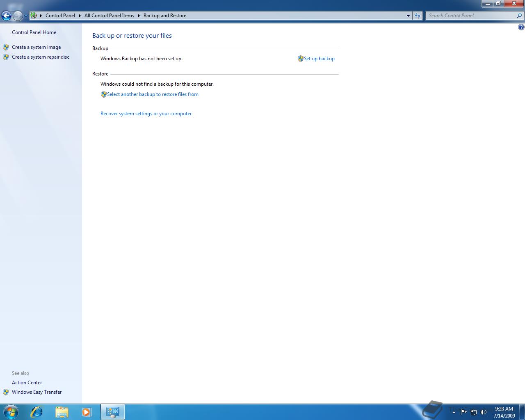Open the address bar history dropdown
The height and width of the screenshot is (420, 525).
(x=408, y=16)
